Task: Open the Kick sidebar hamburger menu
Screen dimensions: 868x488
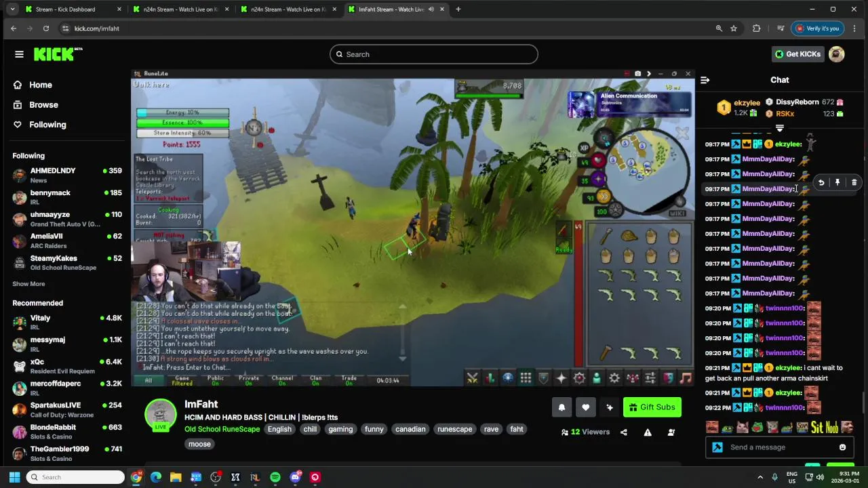Action: [19, 54]
